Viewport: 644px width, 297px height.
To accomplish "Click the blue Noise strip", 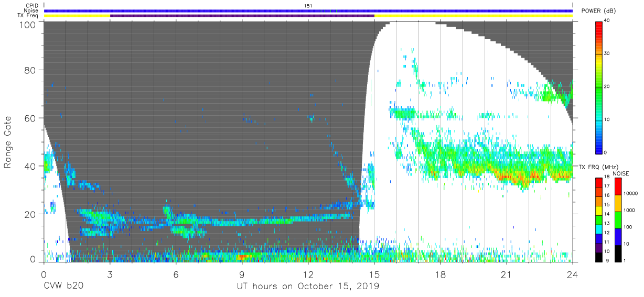I will (308, 10).
